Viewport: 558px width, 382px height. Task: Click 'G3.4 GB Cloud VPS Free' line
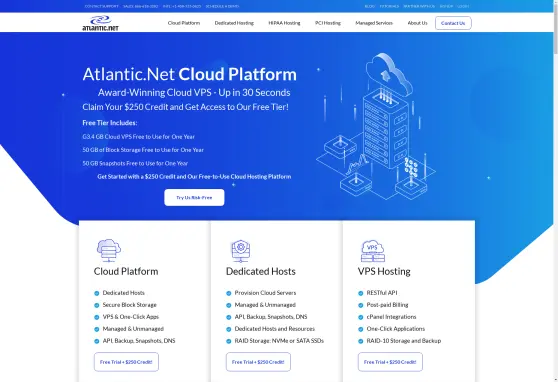click(x=138, y=137)
